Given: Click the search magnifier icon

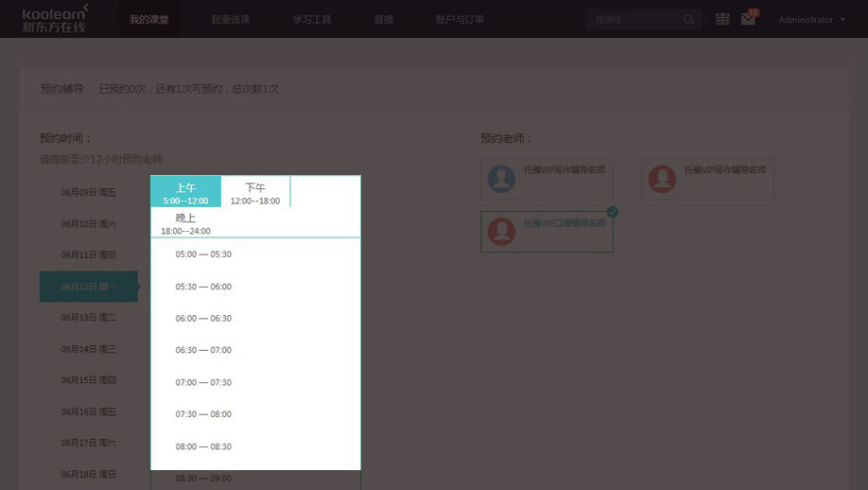Looking at the screenshot, I should pos(688,19).
